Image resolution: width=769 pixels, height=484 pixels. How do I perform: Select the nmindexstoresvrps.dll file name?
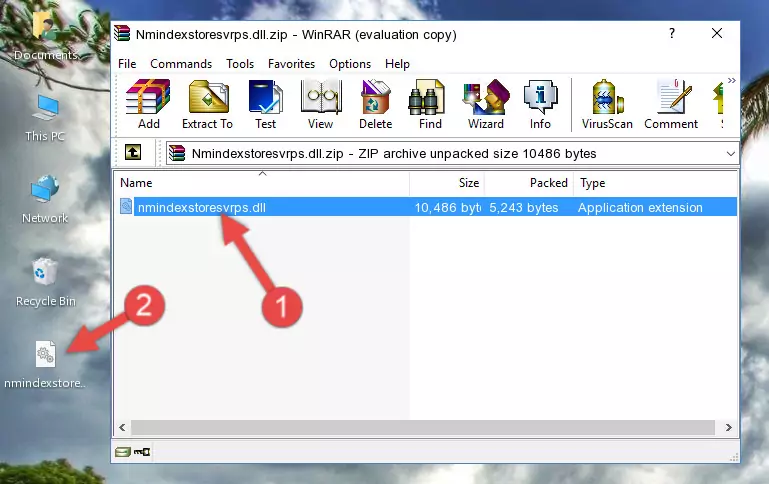202,207
